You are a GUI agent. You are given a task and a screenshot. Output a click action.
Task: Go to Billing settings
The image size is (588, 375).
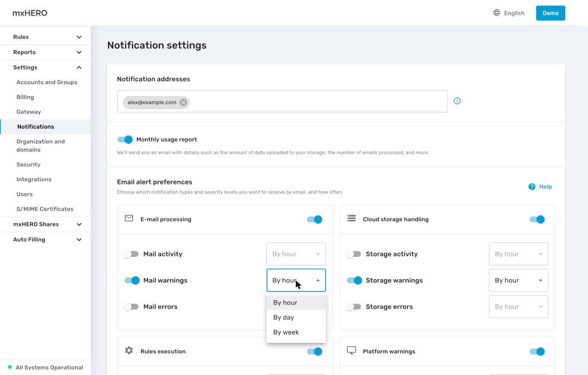click(x=25, y=97)
